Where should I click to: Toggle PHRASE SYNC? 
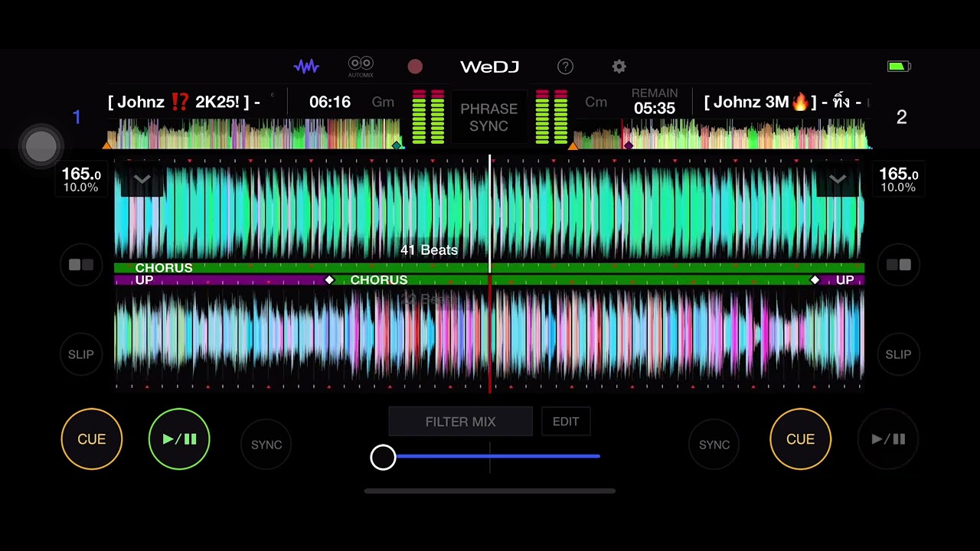pos(489,117)
